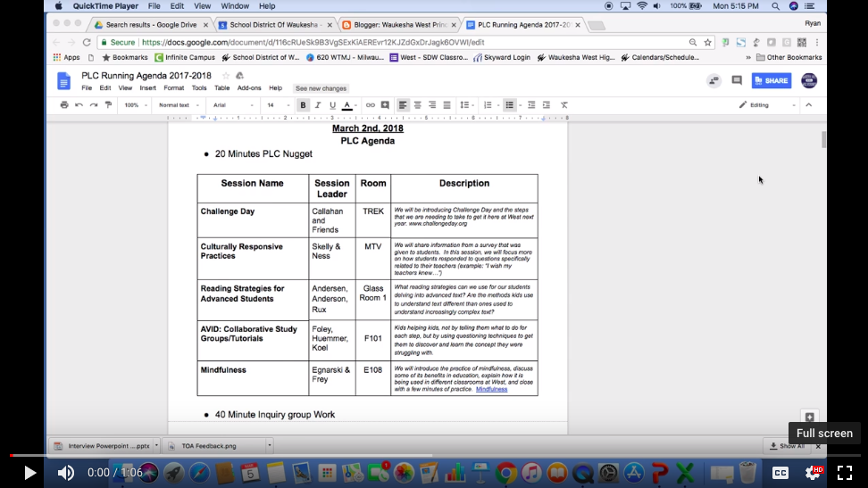Open the zoom level dropdown at 100%
Image resolution: width=868 pixels, height=488 pixels.
(x=136, y=105)
